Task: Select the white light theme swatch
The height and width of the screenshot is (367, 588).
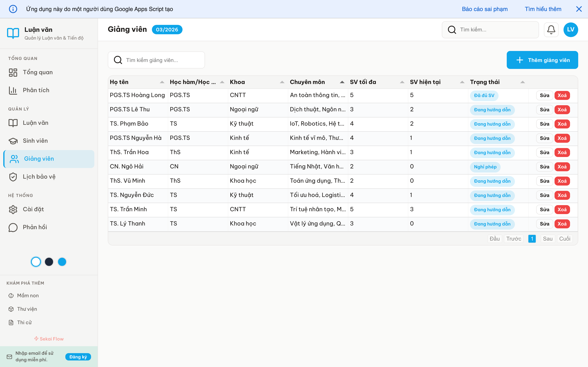Action: coord(36,262)
